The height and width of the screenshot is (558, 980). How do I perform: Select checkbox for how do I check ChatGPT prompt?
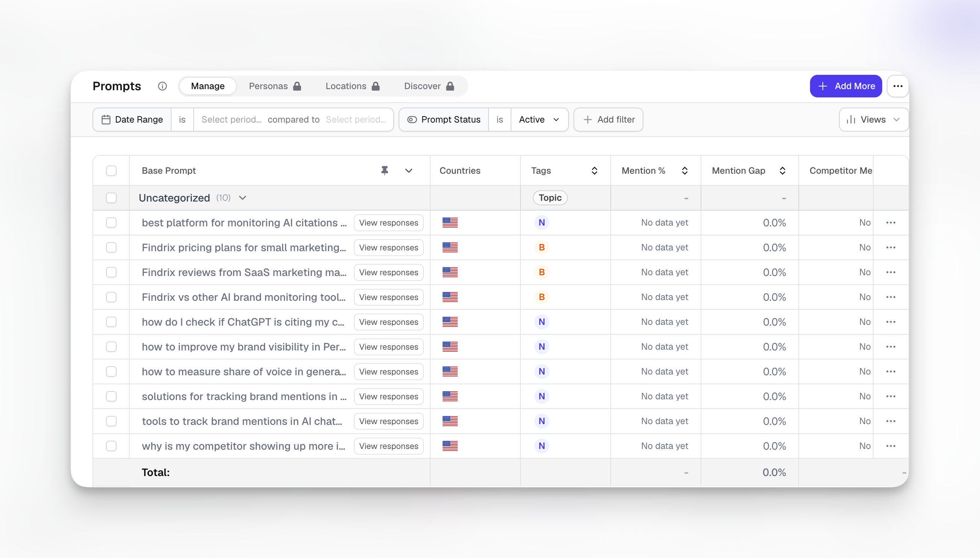111,322
